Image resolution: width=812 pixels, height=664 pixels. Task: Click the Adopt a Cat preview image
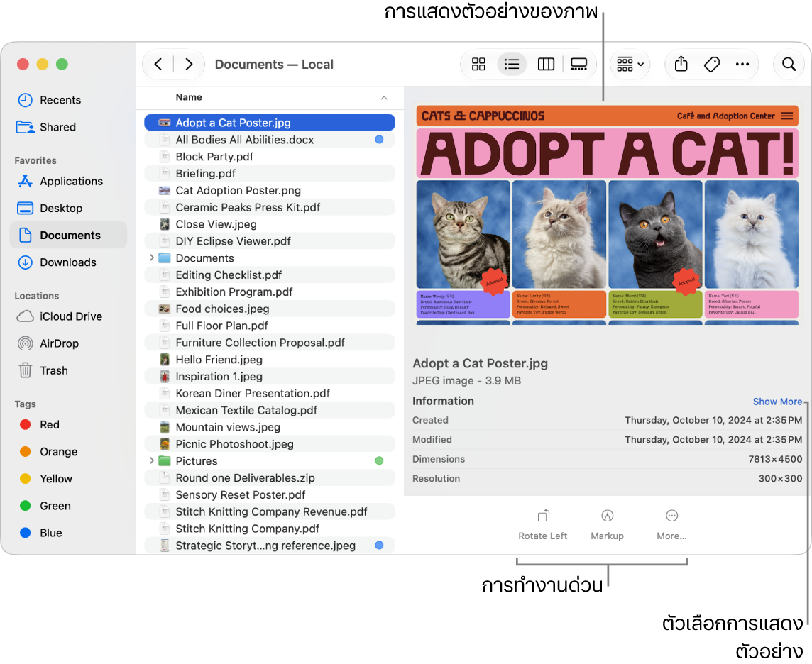607,215
